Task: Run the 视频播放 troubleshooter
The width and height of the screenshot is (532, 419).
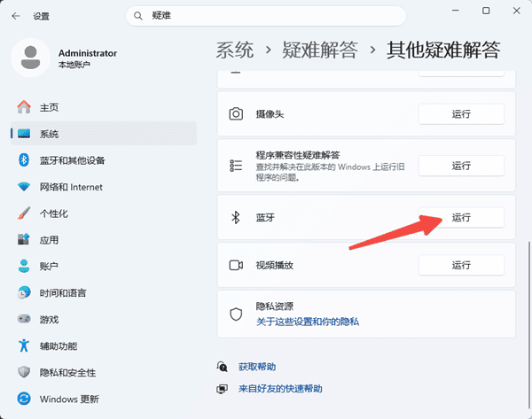Action: pos(461,265)
